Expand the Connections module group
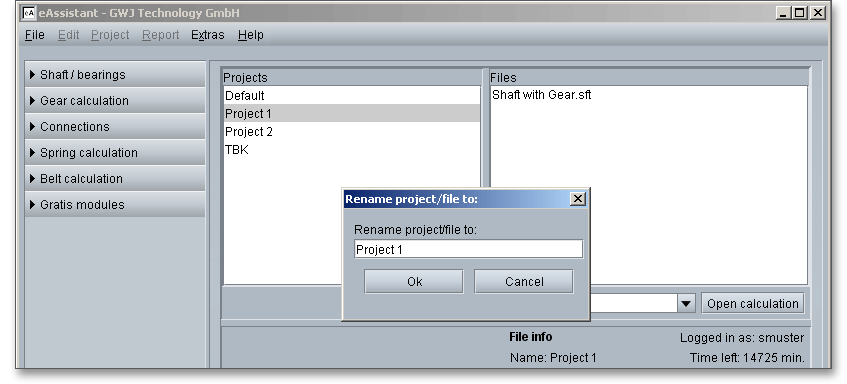The width and height of the screenshot is (847, 384). [x=115, y=126]
